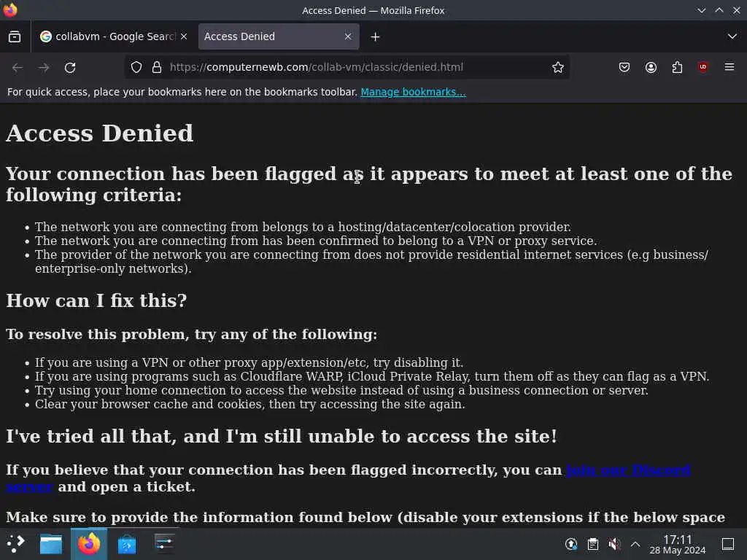Open the KDE application launcher
This screenshot has height=560, width=747.
(16, 543)
